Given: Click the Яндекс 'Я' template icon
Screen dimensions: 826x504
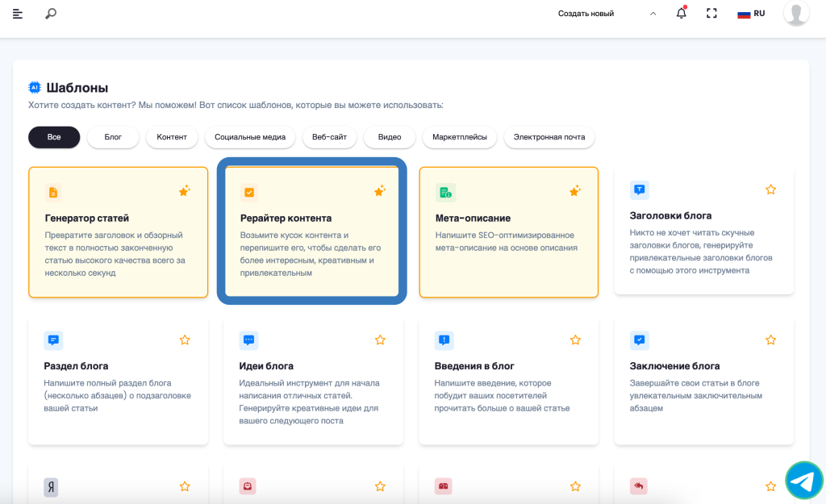Looking at the screenshot, I should pyautogui.click(x=51, y=487).
